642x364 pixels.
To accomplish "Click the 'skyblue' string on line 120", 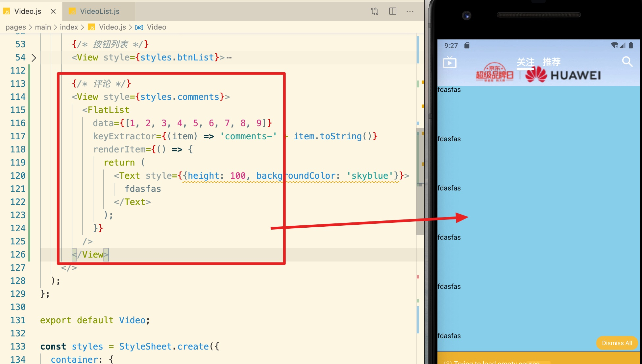I will (370, 176).
